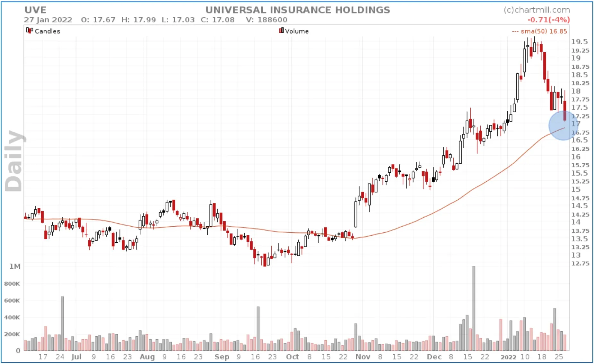594x364 pixels.
Task: Click the date 27 Jan 2022
Action: pos(48,20)
